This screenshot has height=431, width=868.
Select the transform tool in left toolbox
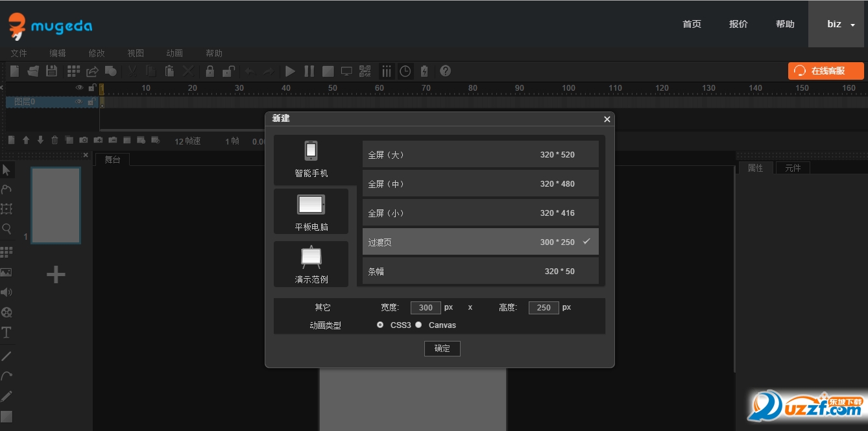pos(6,209)
